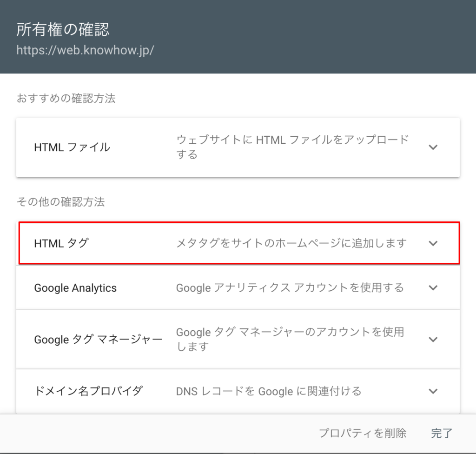
Task: Select the Google Analytics method label
Action: click(x=75, y=288)
